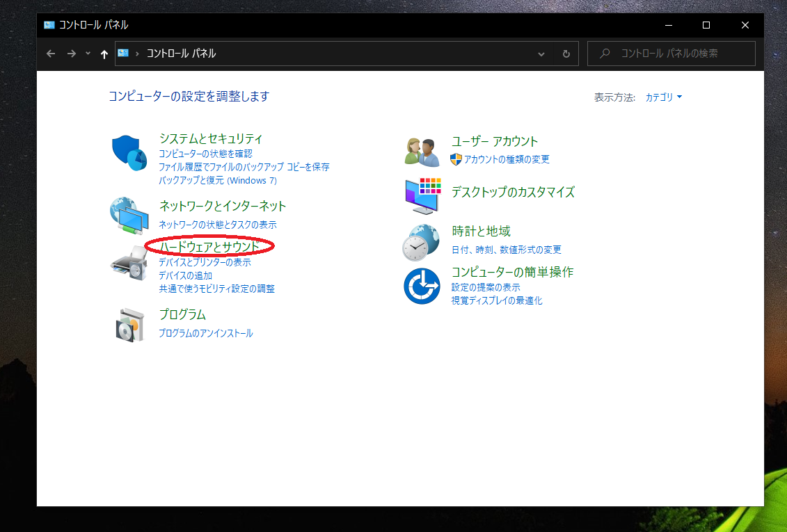Click the 表示方法: label
This screenshot has height=532, width=787.
click(615, 97)
